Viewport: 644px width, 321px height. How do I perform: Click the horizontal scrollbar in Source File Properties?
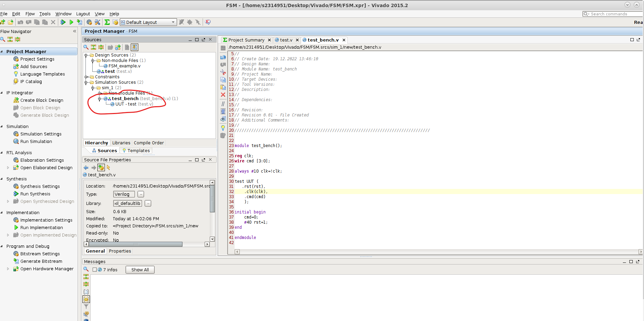(136, 244)
